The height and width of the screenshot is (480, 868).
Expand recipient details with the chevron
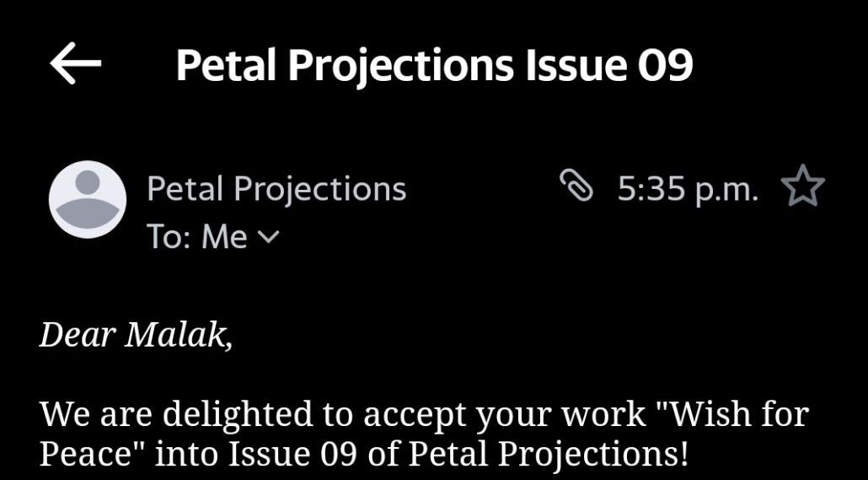[x=266, y=238]
